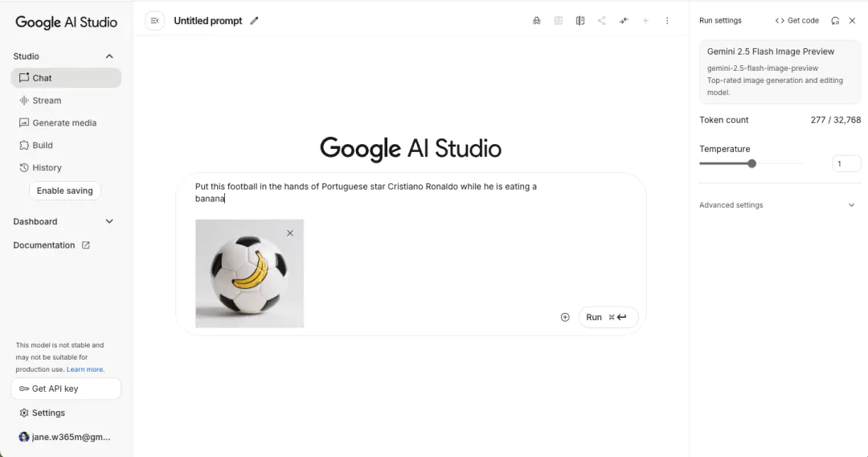Open compare mode side-by-side icon
Screen dimensions: 868x457
[579, 20]
